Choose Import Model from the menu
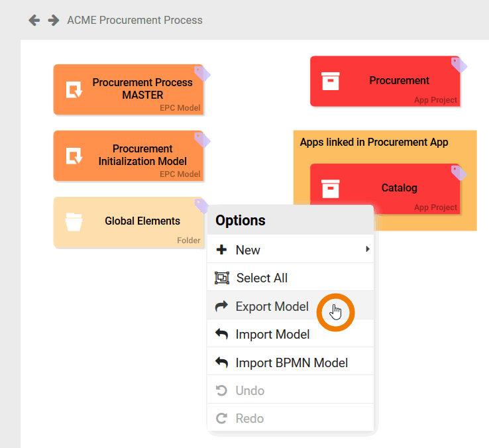This screenshot has width=489, height=448. 272,334
